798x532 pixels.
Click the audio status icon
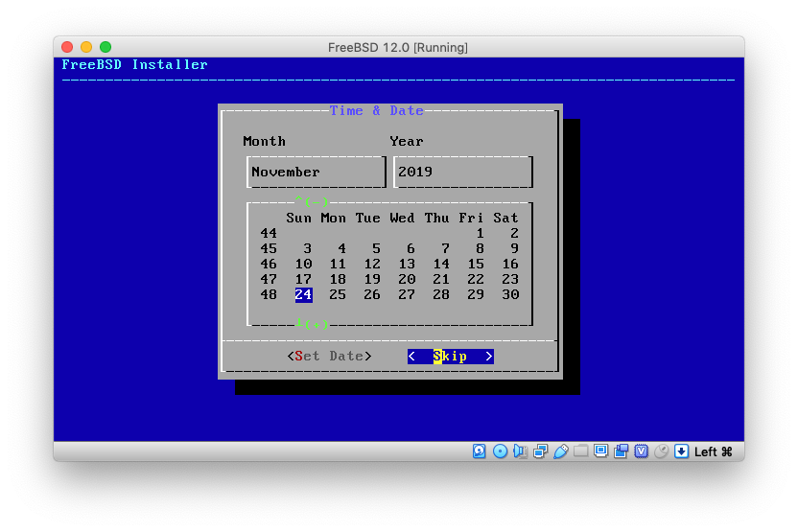[x=520, y=451]
